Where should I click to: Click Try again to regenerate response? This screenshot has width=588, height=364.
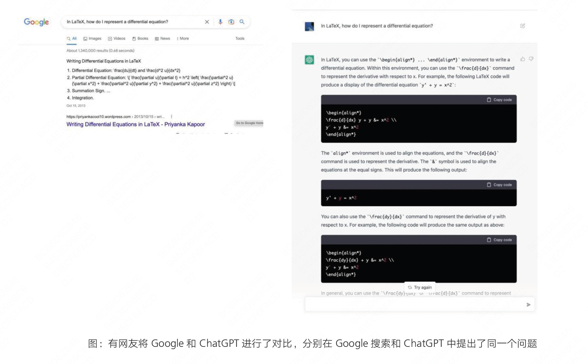click(420, 287)
